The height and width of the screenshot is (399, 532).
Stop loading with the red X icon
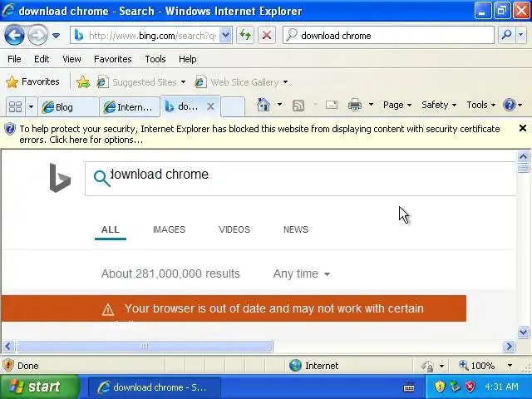(267, 35)
